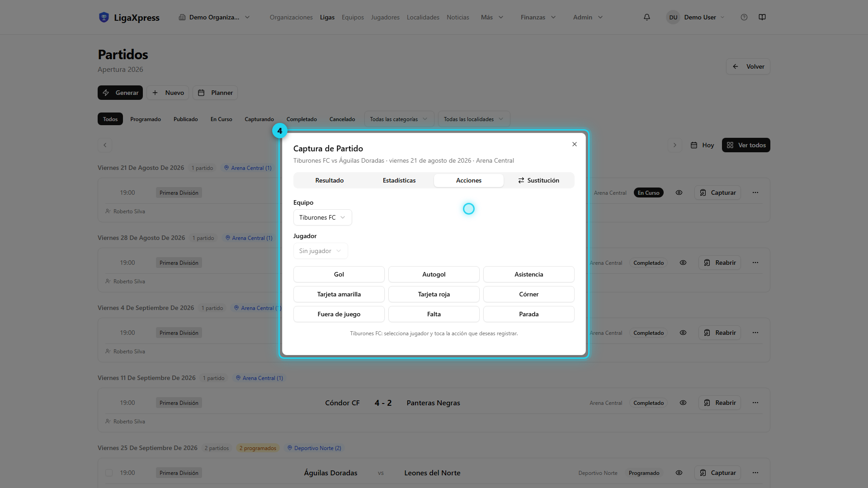Click the Gol action button
The height and width of the screenshot is (488, 868).
tap(339, 274)
